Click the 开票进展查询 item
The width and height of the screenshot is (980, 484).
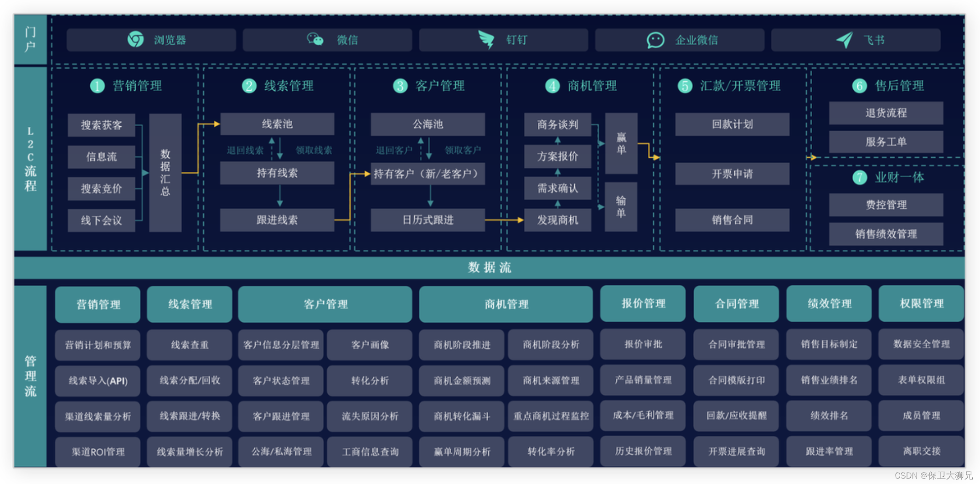[x=736, y=451]
